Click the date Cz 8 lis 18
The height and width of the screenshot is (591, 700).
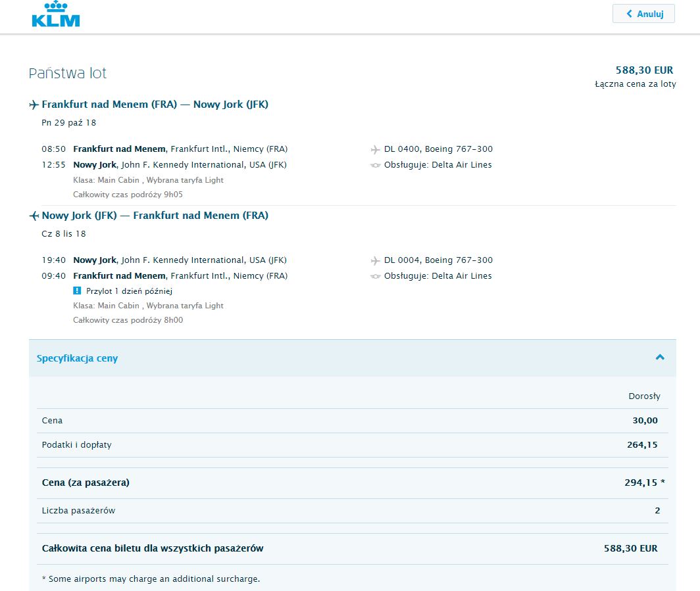63,234
